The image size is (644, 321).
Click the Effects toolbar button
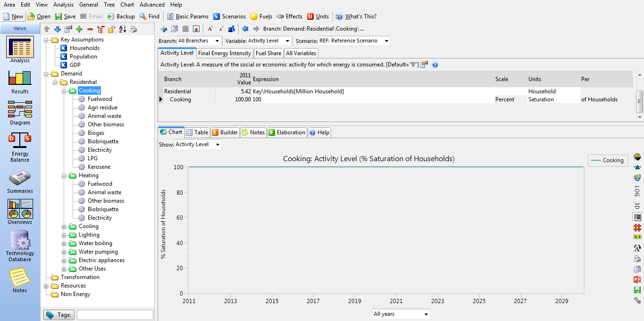tap(289, 16)
